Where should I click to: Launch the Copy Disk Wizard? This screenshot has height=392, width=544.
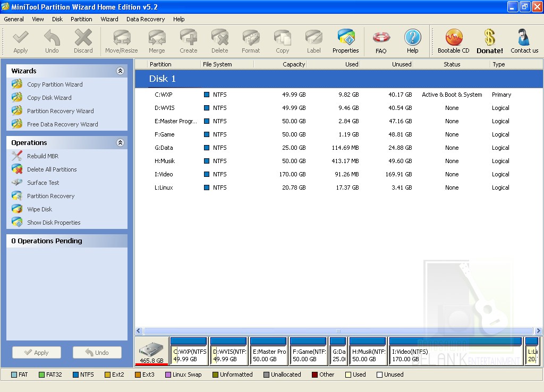click(49, 98)
